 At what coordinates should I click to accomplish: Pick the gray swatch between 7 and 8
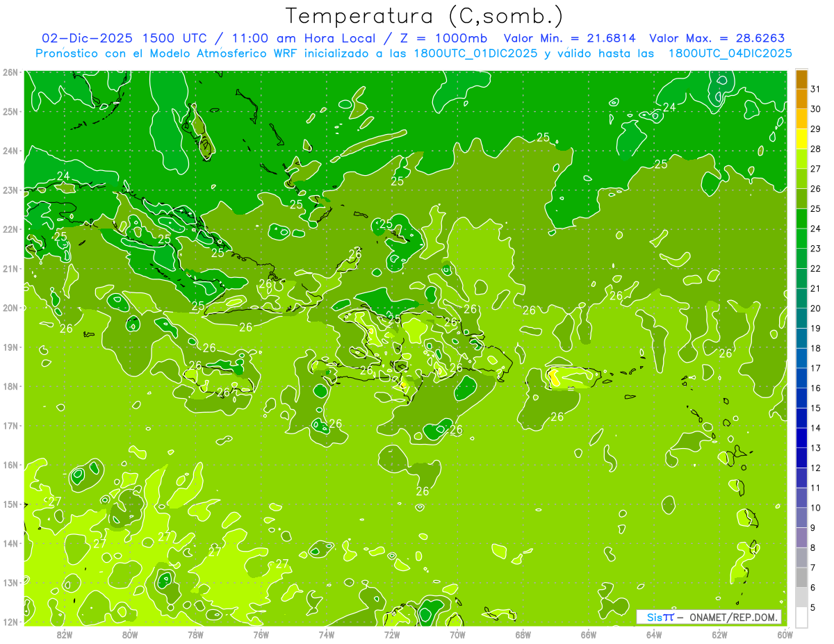pos(801,557)
